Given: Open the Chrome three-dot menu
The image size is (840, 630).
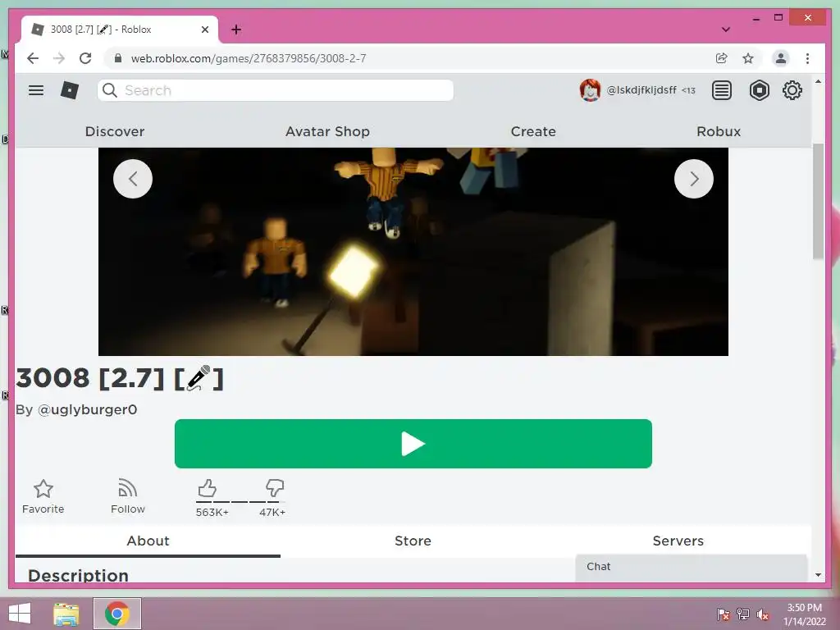Looking at the screenshot, I should point(807,58).
